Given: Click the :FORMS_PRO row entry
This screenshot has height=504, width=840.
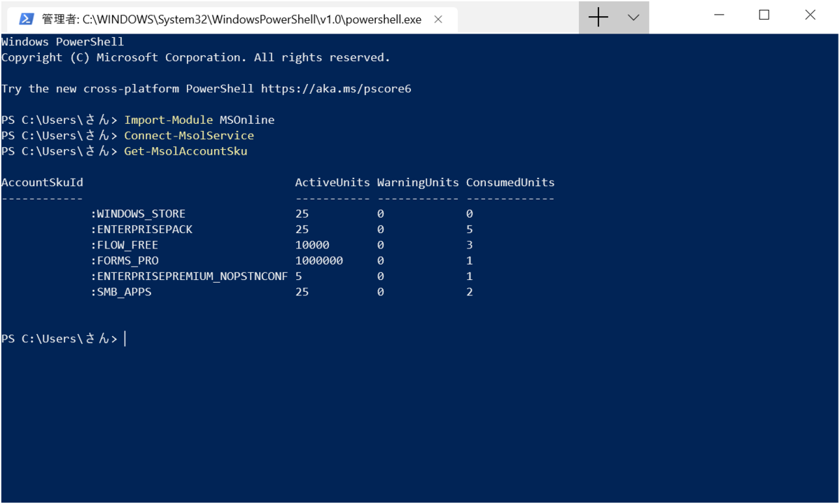Looking at the screenshot, I should pyautogui.click(x=125, y=261).
